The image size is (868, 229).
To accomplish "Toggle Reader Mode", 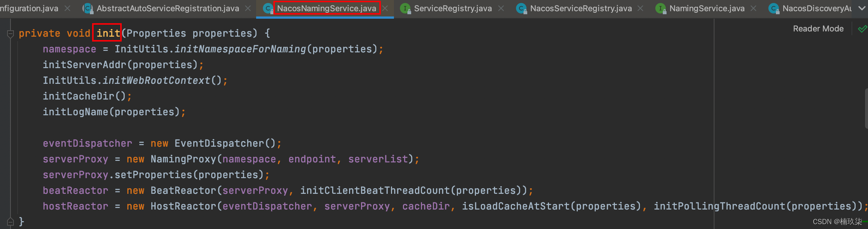I will 818,29.
